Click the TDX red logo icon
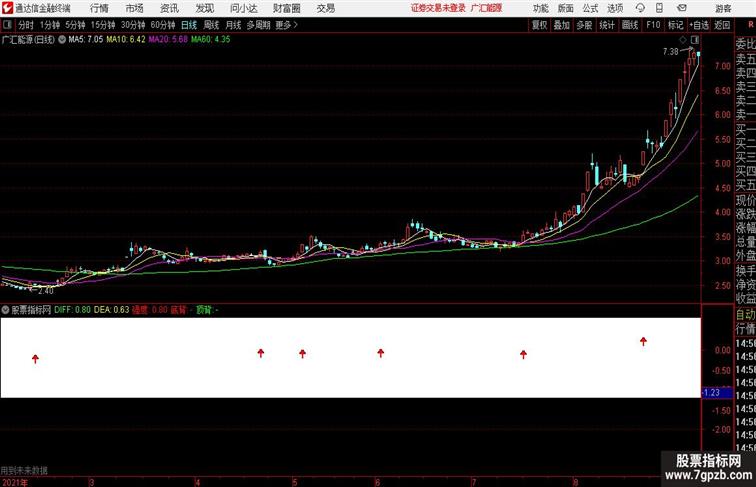 (7, 8)
